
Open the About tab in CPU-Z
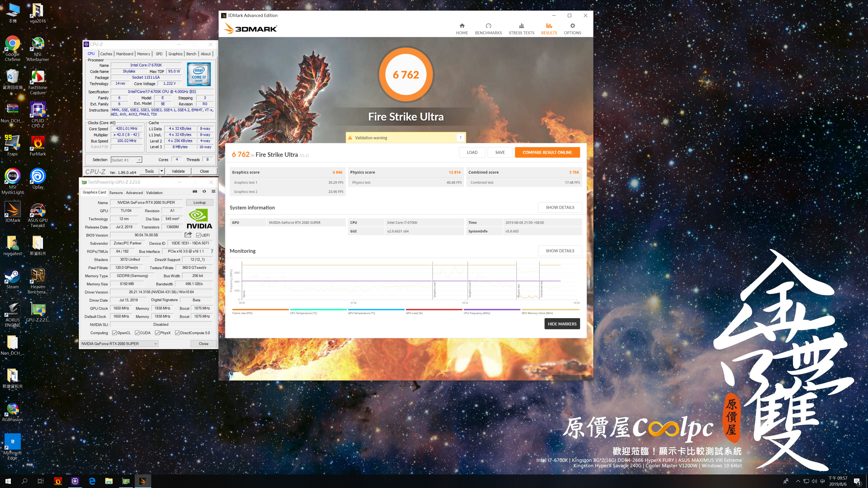(205, 54)
